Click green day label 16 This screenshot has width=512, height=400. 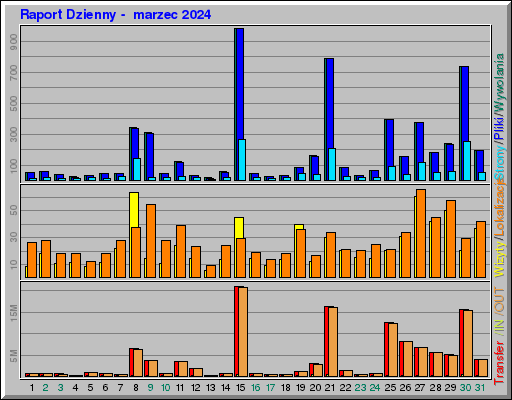click(x=256, y=388)
